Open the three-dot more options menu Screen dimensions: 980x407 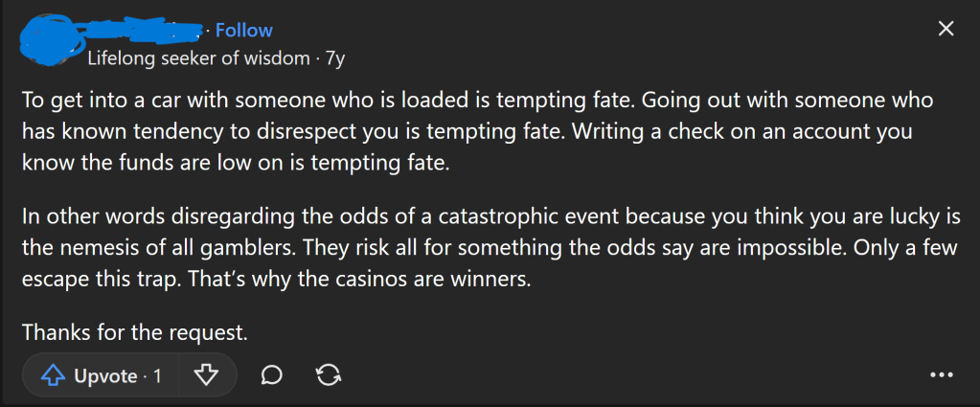coord(942,375)
